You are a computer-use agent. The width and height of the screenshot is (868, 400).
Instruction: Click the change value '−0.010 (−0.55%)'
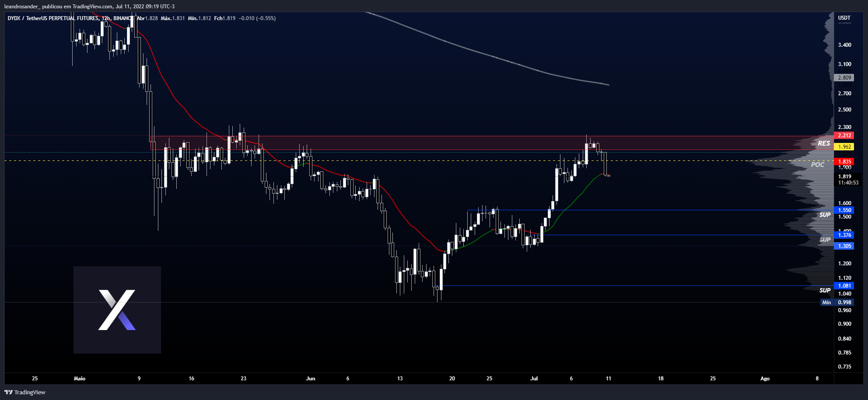(x=257, y=18)
